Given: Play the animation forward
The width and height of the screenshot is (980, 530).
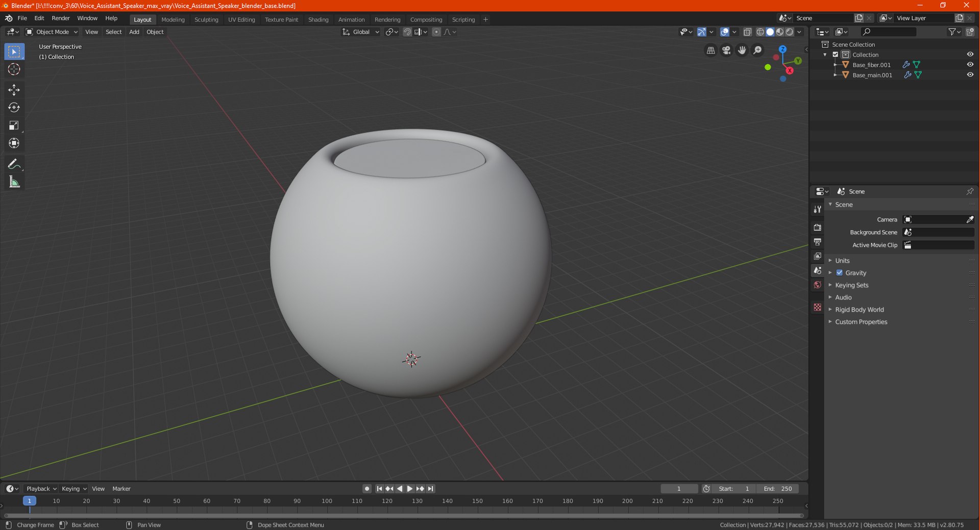Looking at the screenshot, I should pos(409,489).
